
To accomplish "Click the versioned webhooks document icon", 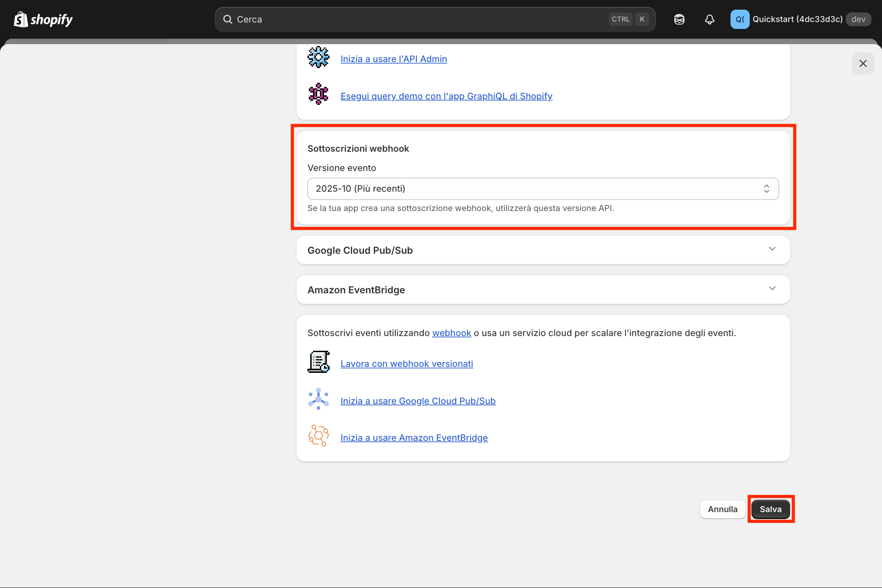I will click(318, 361).
